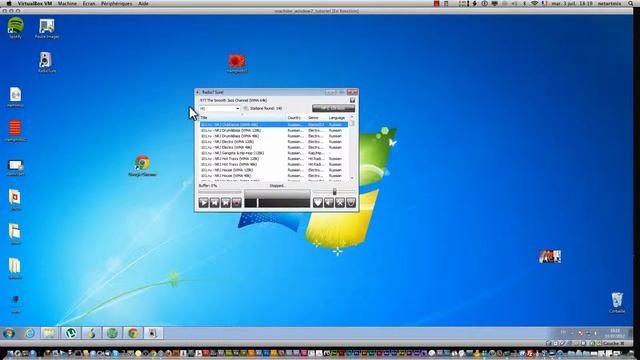This screenshot has width=640, height=360.
Task: Select the NRJ Hot Traxx (WMA 128k) row
Action: point(274,159)
